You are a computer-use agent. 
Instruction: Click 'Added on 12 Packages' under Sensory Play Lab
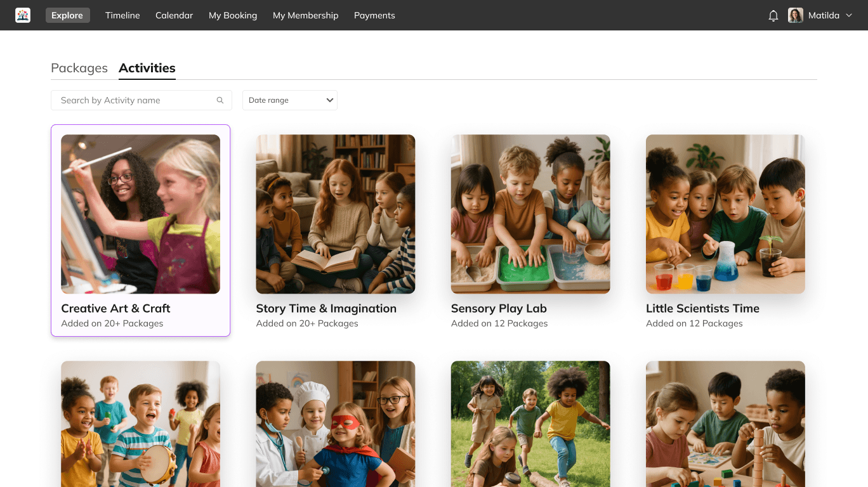(499, 323)
